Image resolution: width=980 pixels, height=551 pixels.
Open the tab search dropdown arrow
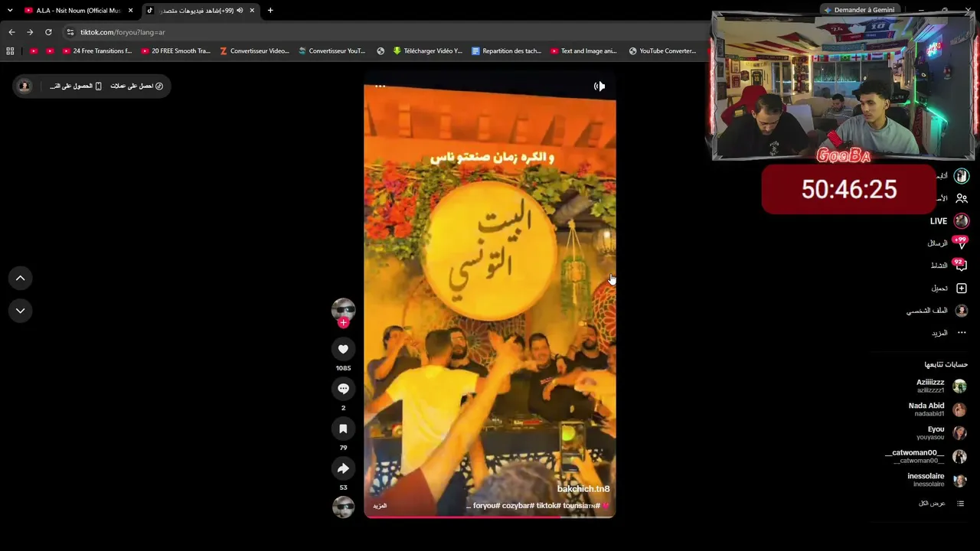tap(10, 11)
